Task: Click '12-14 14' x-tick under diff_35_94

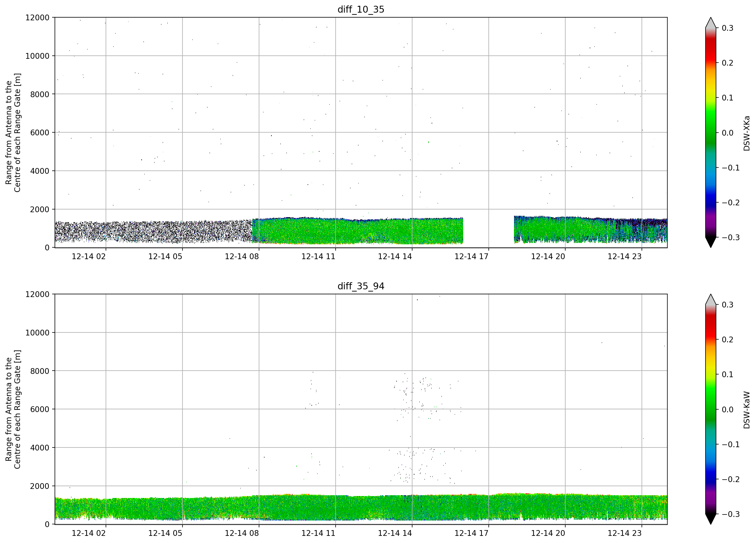Action: tap(395, 533)
